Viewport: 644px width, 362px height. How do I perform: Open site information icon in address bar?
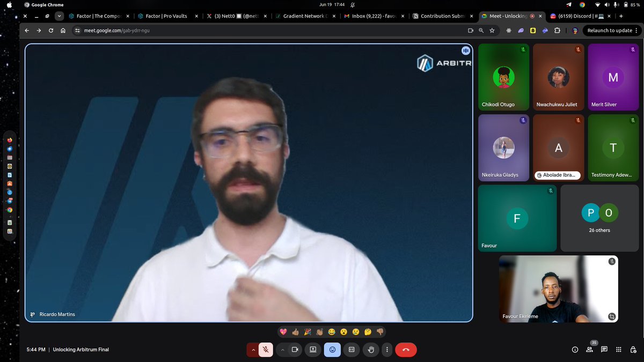pyautogui.click(x=77, y=31)
